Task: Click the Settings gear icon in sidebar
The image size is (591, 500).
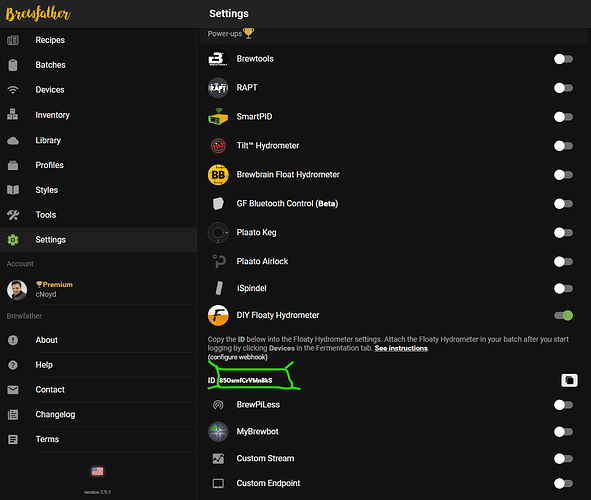Action: point(13,240)
